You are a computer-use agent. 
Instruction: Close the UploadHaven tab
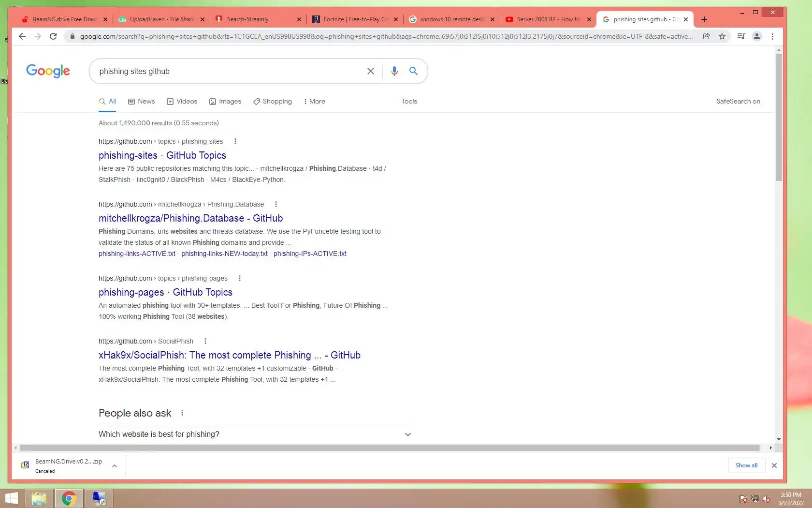(202, 19)
